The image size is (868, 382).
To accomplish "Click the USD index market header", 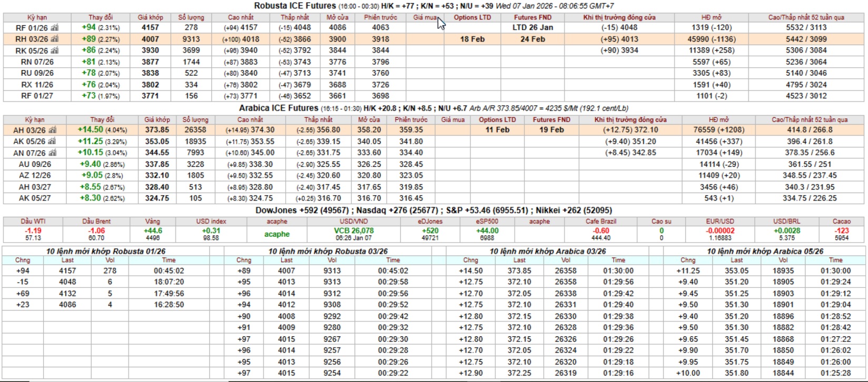I will coord(211,222).
